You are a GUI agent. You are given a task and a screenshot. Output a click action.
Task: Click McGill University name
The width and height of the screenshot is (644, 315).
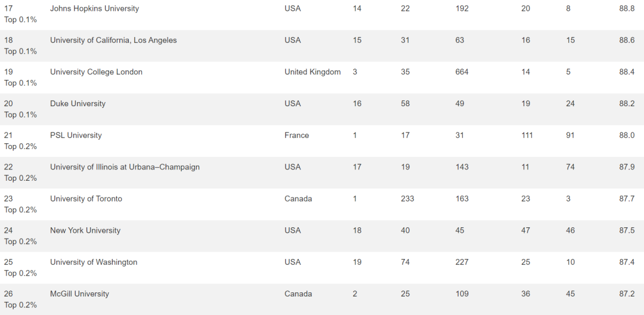(79, 294)
